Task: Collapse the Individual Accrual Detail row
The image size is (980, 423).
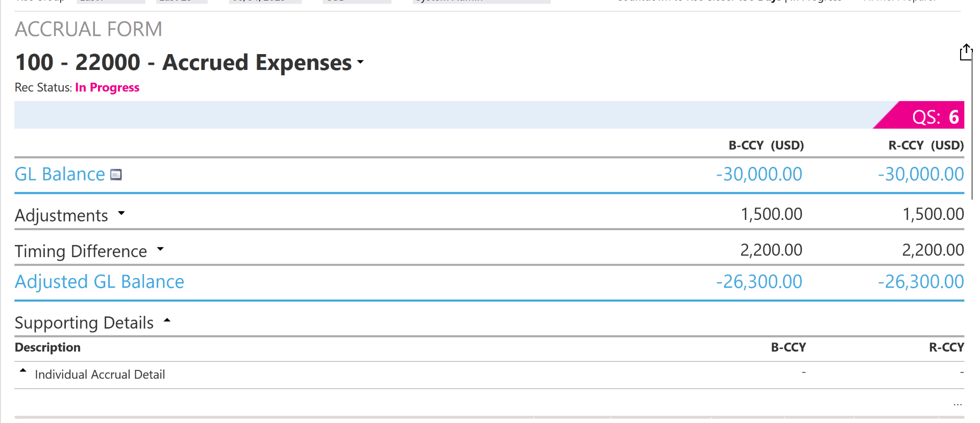Action: [23, 371]
